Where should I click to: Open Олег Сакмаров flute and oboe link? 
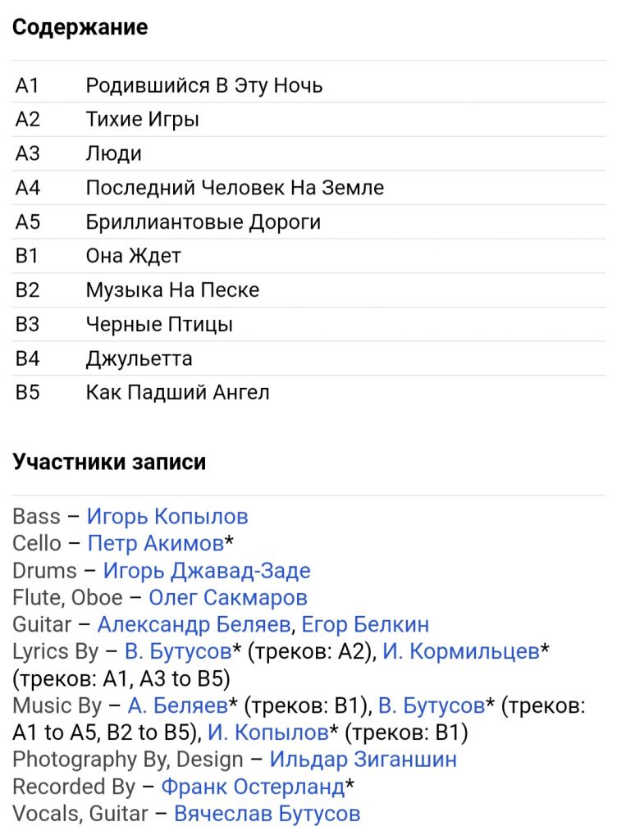[x=227, y=598]
